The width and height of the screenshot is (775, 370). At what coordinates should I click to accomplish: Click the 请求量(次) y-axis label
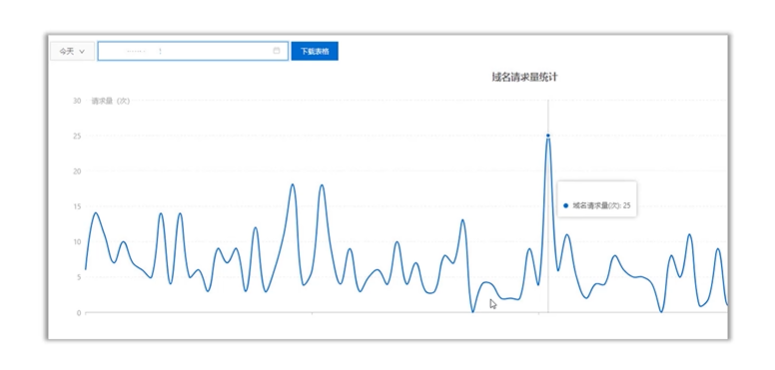[x=110, y=101]
